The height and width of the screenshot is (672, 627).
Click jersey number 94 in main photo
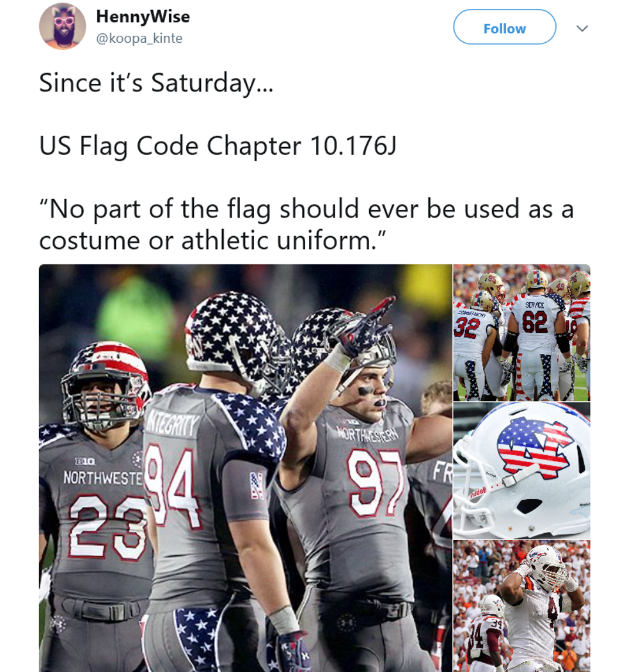click(173, 484)
